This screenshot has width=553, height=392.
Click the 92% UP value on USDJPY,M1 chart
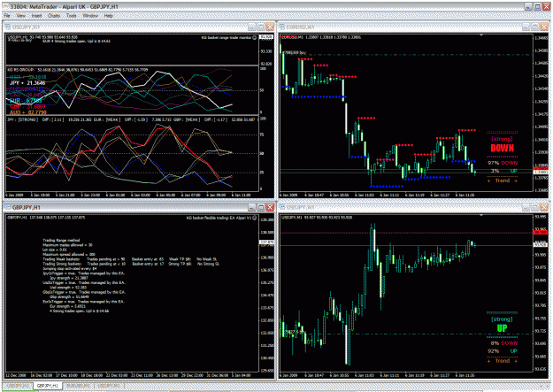pos(503,350)
